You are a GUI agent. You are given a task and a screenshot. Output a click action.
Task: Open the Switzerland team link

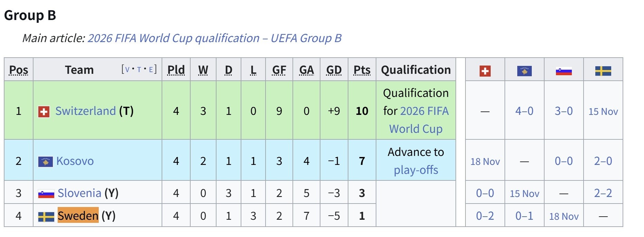(85, 111)
